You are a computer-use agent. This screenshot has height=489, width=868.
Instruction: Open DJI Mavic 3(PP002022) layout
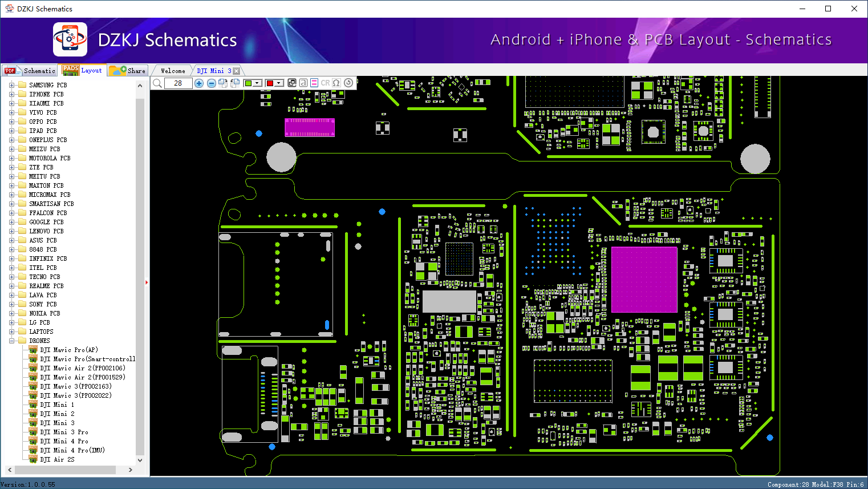75,395
